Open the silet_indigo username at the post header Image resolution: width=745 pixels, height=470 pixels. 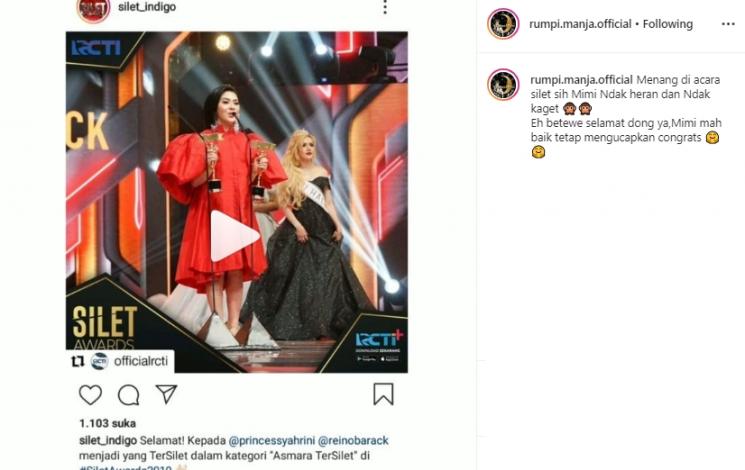tap(147, 7)
